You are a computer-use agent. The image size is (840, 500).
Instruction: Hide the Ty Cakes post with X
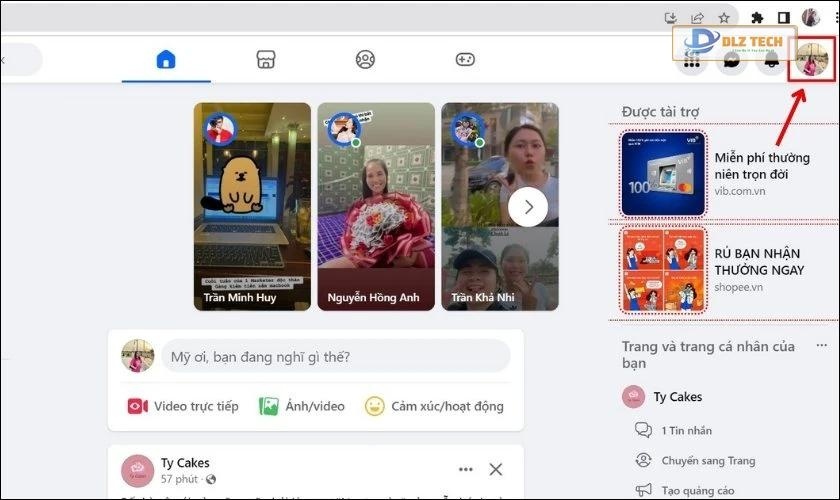point(496,469)
